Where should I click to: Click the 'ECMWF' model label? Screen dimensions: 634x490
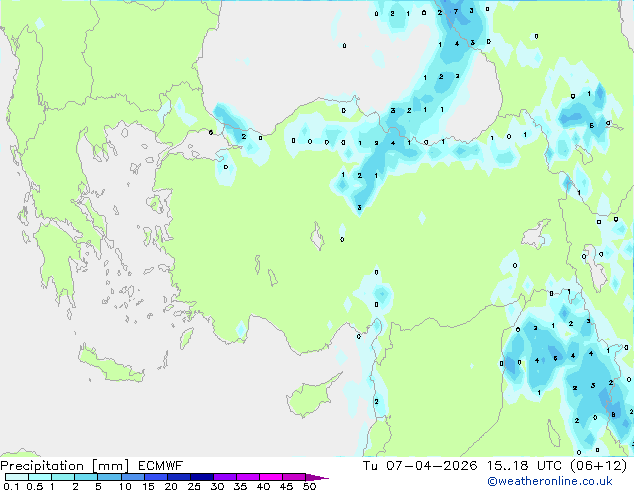coord(161,466)
